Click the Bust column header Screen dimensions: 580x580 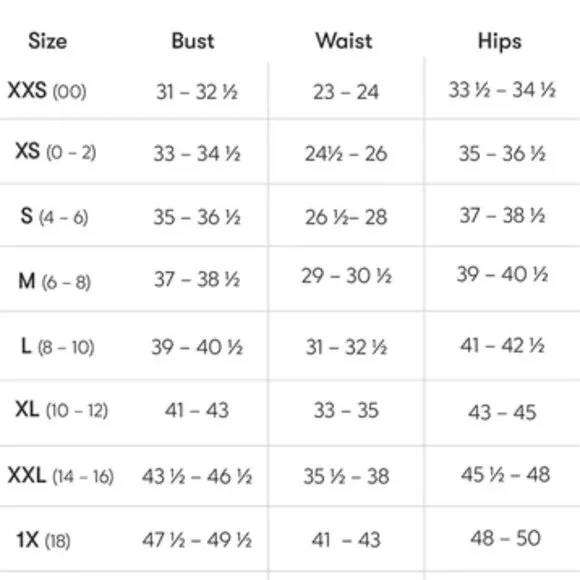193,41
